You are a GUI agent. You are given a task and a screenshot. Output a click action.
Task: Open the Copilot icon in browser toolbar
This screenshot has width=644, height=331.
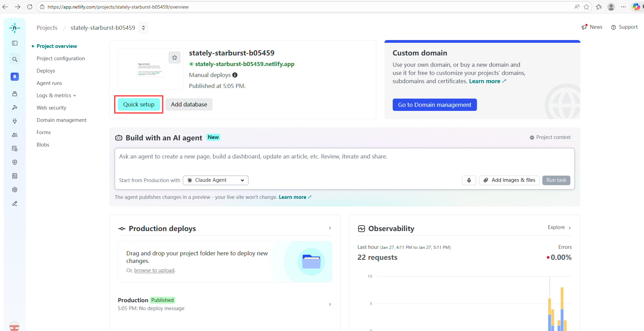(636, 7)
